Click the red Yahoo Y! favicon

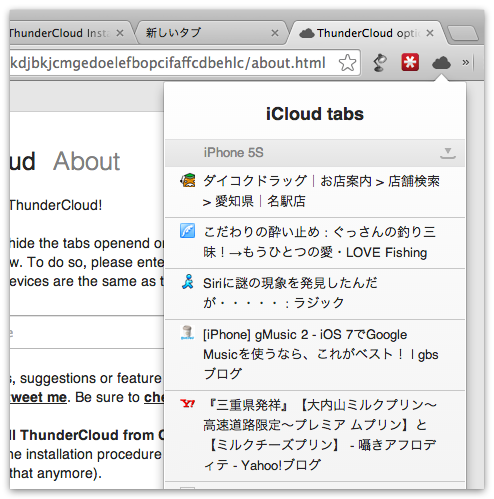pyautogui.click(x=188, y=404)
